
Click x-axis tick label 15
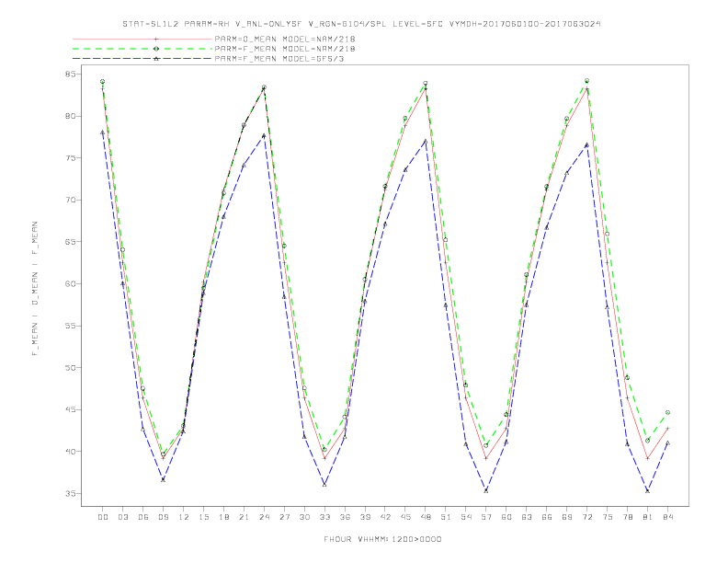pos(204,517)
